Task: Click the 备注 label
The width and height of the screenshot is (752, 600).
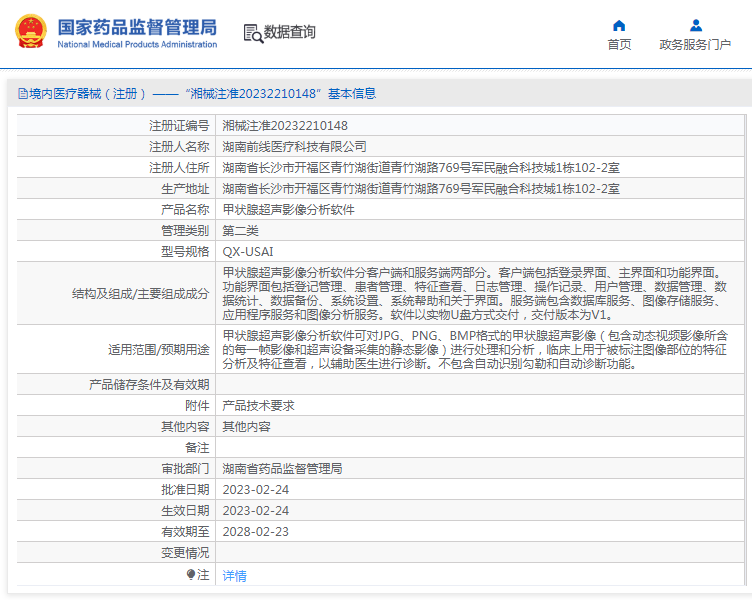Action: coord(197,448)
